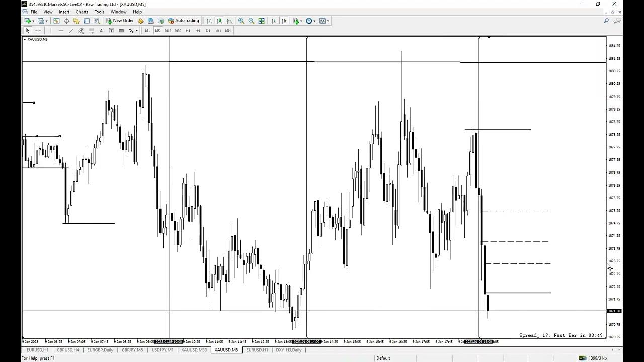644x362 pixels.
Task: Tile chart windows icon
Action: pyautogui.click(x=261, y=21)
